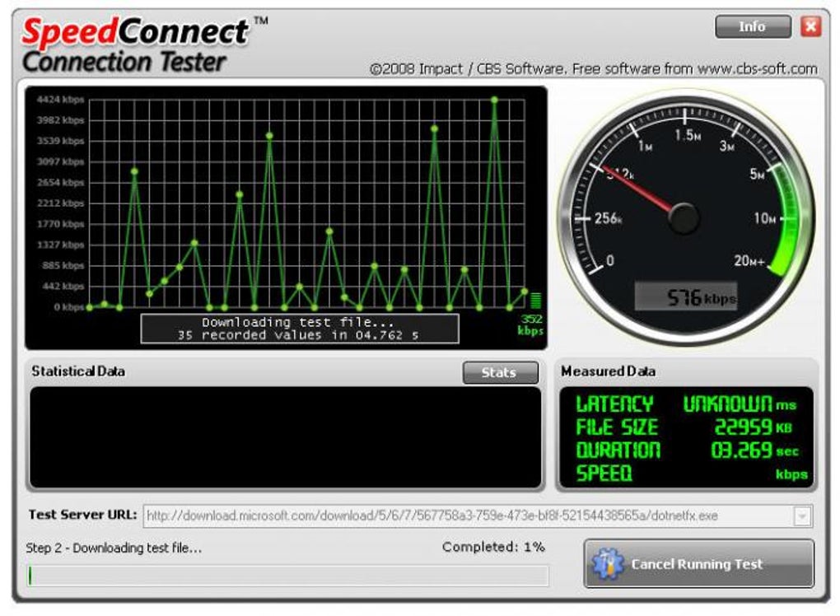Screen dimensions: 840x616
Task: Cancel the running test
Action: [698, 563]
